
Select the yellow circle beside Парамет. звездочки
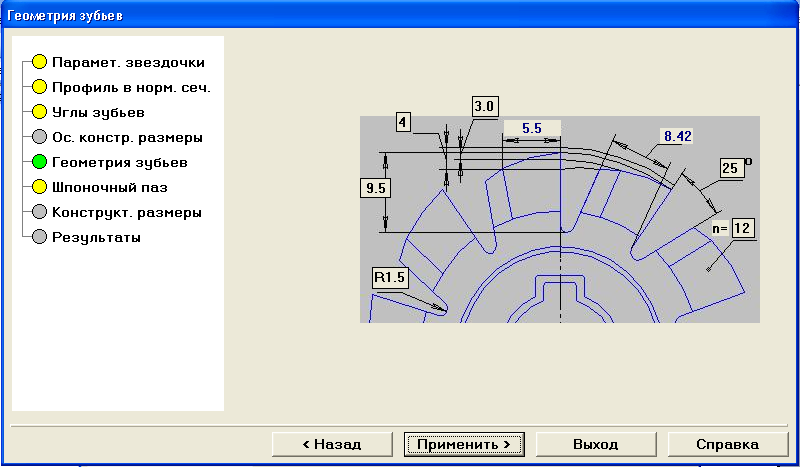[39, 62]
